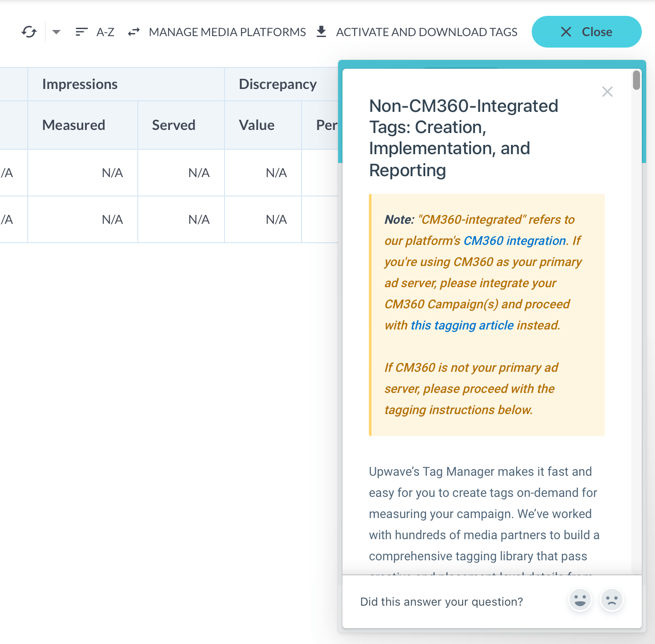
Task: Click the help panel scrollbar thumb
Action: 637,80
